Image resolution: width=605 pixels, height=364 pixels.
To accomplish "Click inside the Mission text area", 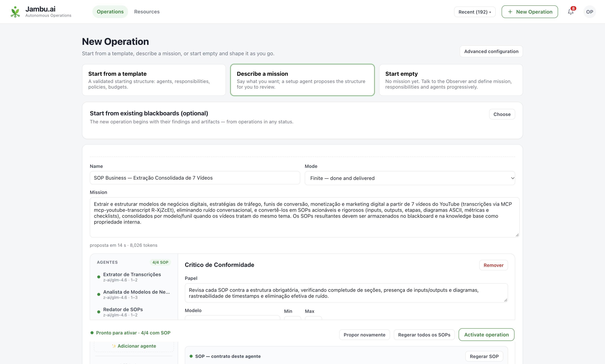I will (x=305, y=217).
